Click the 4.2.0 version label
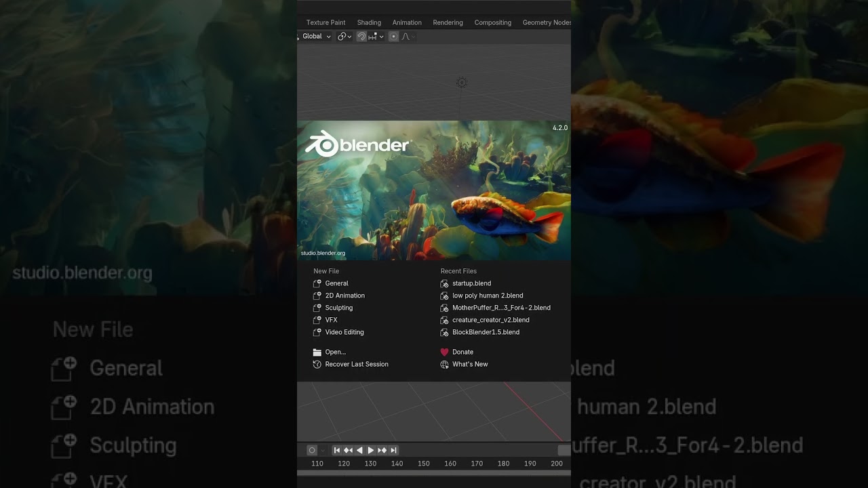The image size is (868, 488). (x=560, y=128)
